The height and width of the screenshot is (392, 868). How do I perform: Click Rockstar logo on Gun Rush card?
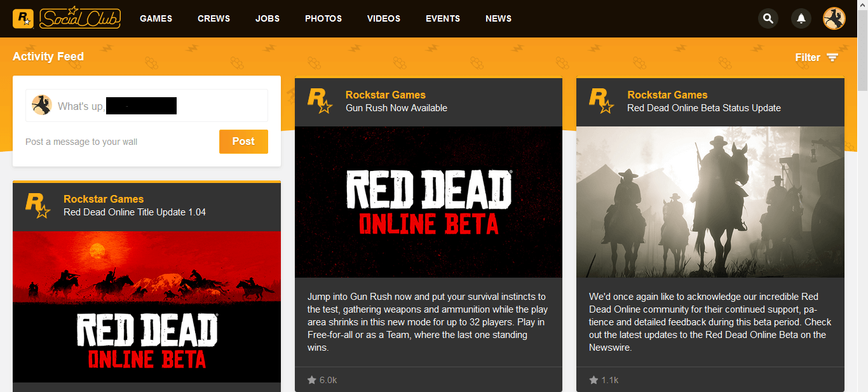click(320, 101)
